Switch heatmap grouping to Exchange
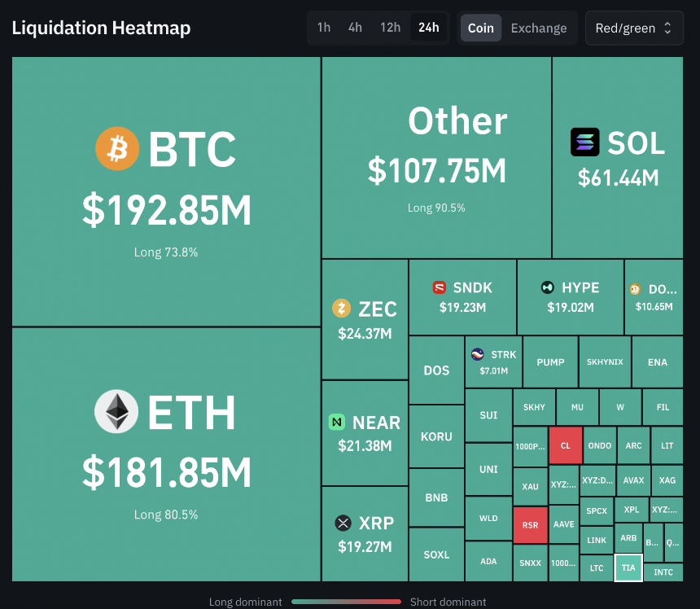The height and width of the screenshot is (609, 700). coord(539,28)
